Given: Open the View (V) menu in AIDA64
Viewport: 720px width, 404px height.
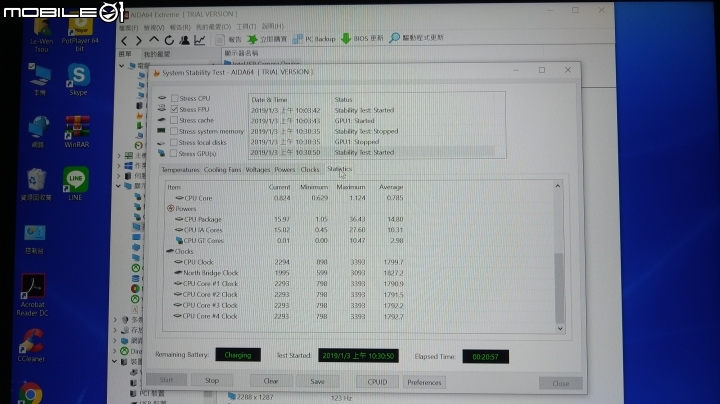Looking at the screenshot, I should (x=154, y=28).
